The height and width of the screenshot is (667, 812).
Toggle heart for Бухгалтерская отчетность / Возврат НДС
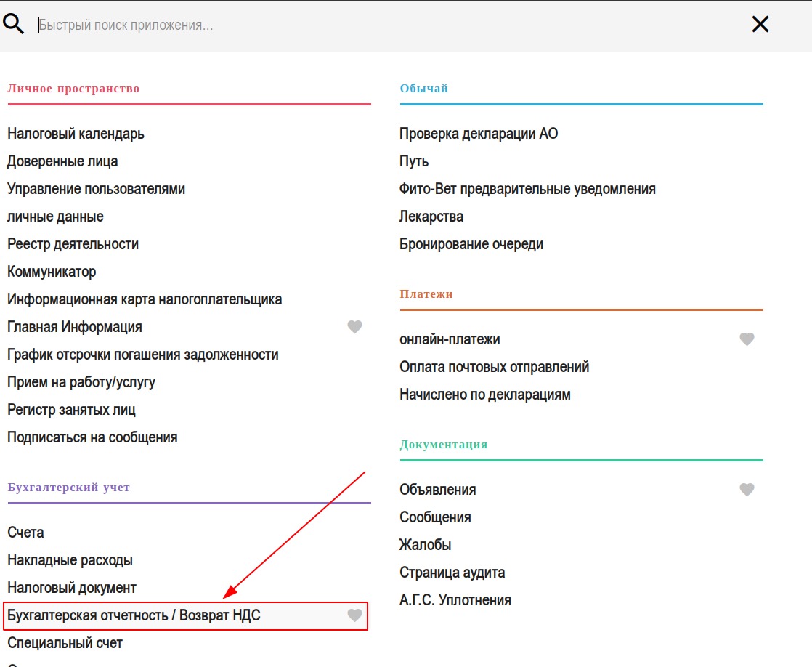pos(354,615)
